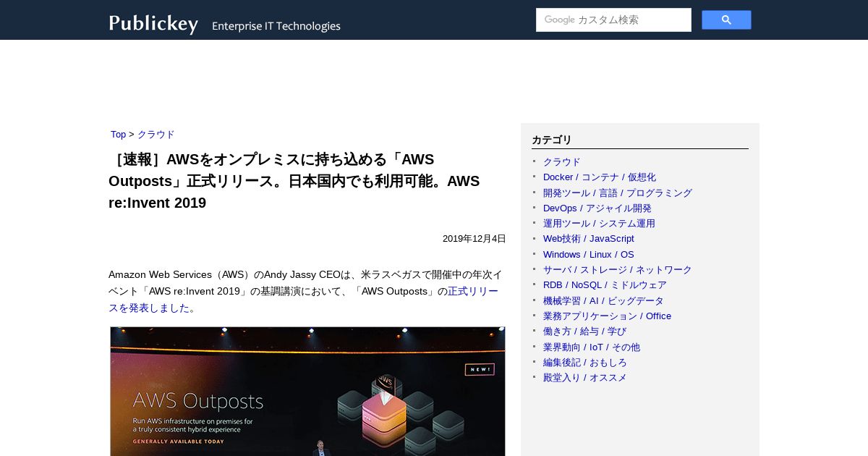
Task: Open 機械学習 / AI / ビッグデータ category
Action: pos(603,301)
